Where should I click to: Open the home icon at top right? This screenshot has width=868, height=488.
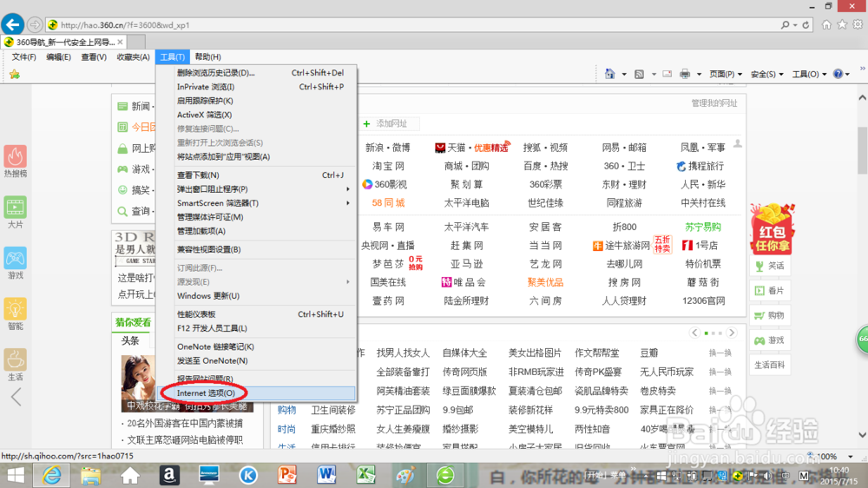click(x=826, y=24)
